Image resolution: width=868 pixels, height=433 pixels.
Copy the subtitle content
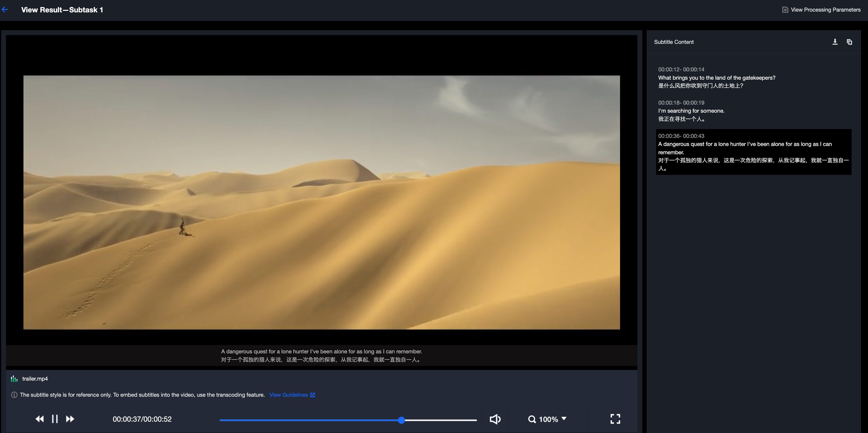pos(849,42)
